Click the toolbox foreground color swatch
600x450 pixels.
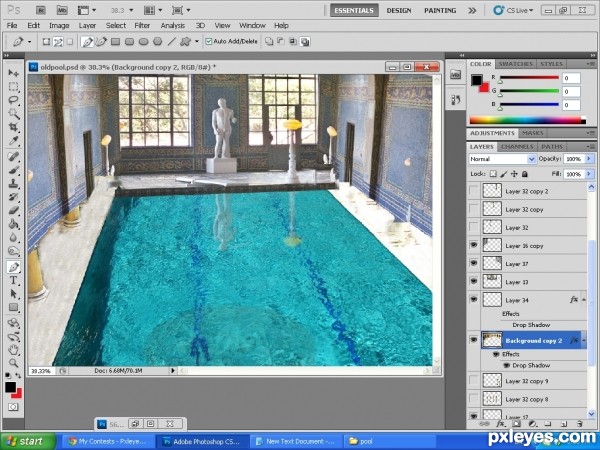(10, 387)
